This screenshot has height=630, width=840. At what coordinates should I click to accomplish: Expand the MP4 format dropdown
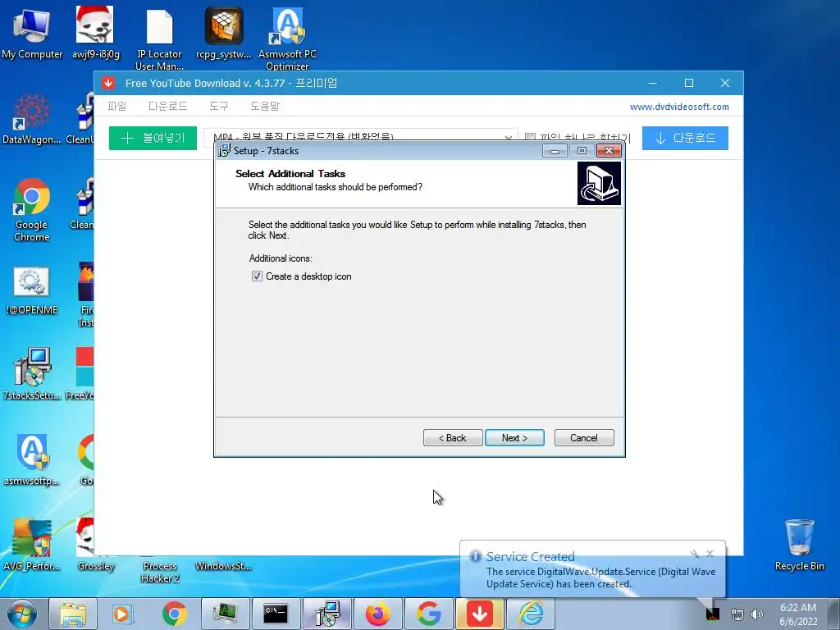click(508, 137)
